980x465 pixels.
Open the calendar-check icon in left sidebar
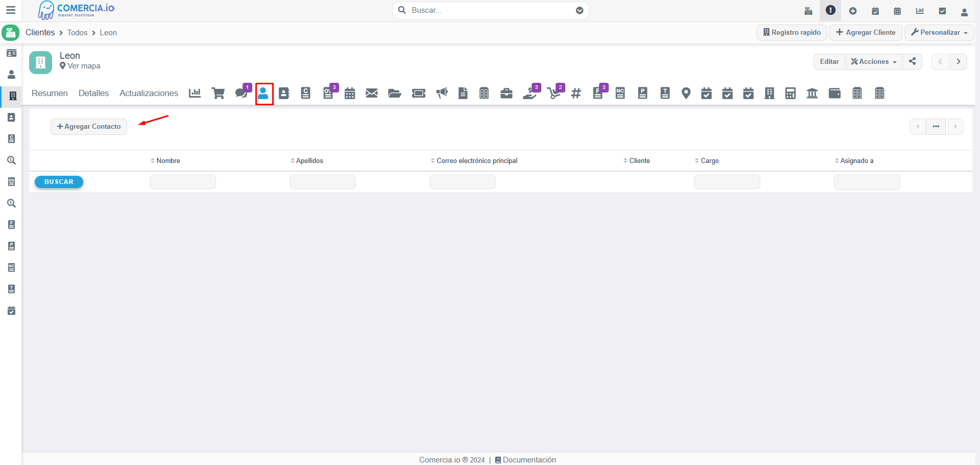[x=11, y=310]
